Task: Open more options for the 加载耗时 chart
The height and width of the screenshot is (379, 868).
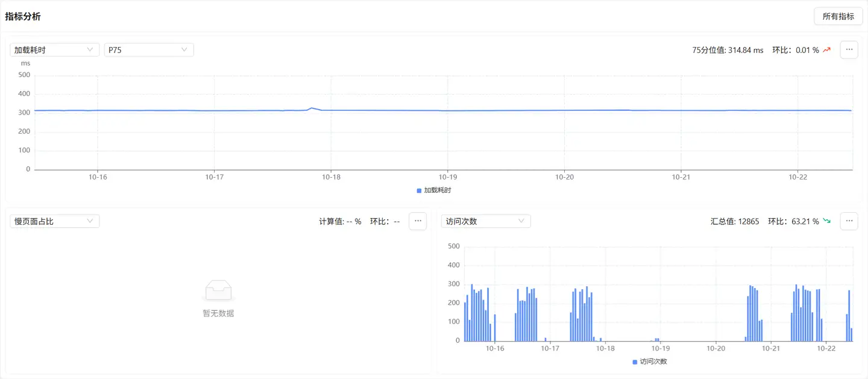Action: coord(849,50)
